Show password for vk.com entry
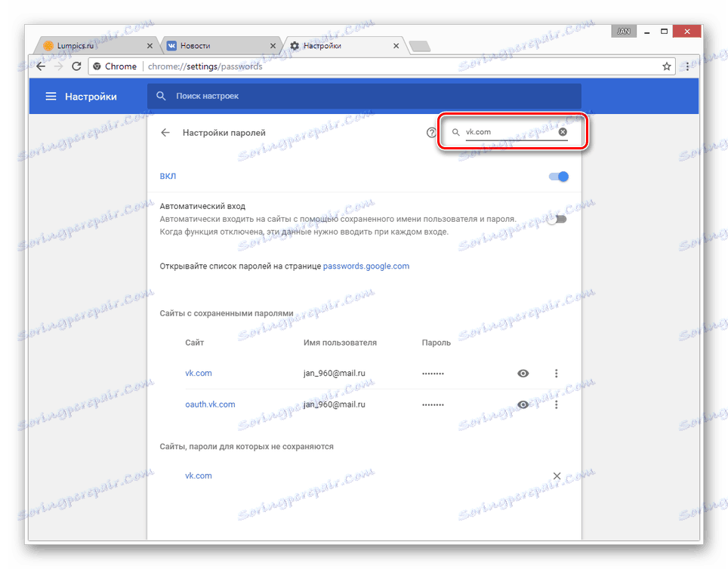Image resolution: width=728 pixels, height=569 pixels. pos(523,373)
